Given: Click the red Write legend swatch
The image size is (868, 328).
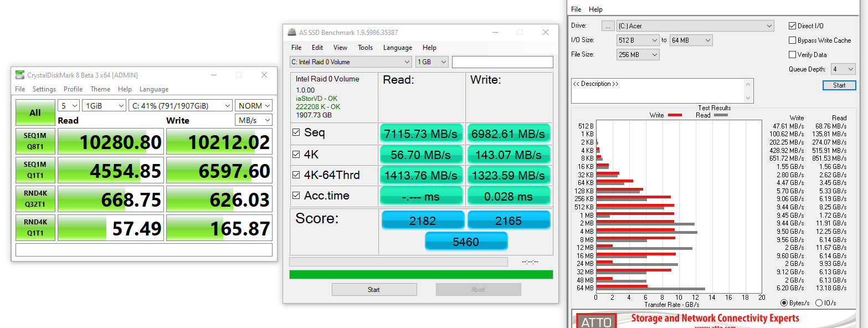Looking at the screenshot, I should (x=675, y=115).
